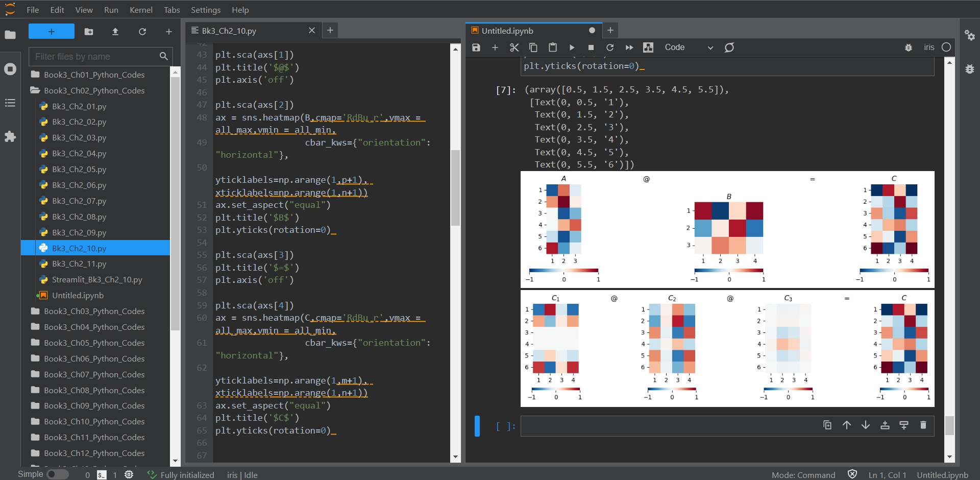Click the iris kernel name
This screenshot has width=980, height=480.
pyautogui.click(x=929, y=47)
